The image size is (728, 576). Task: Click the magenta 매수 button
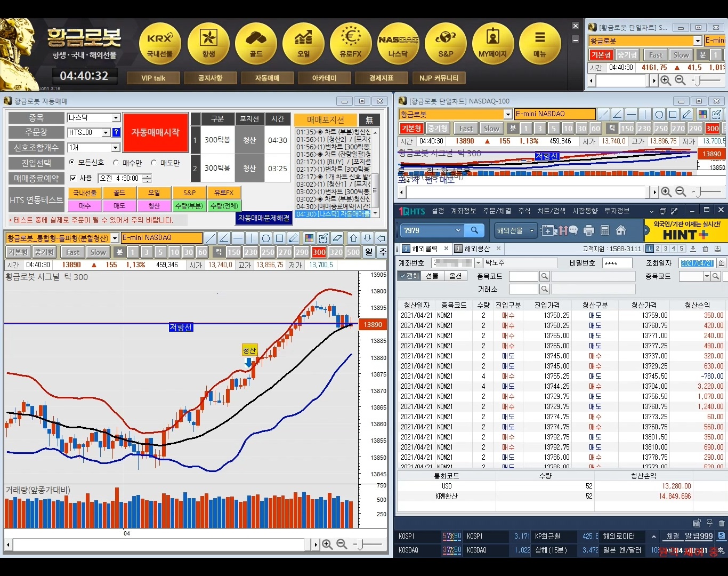pos(85,205)
